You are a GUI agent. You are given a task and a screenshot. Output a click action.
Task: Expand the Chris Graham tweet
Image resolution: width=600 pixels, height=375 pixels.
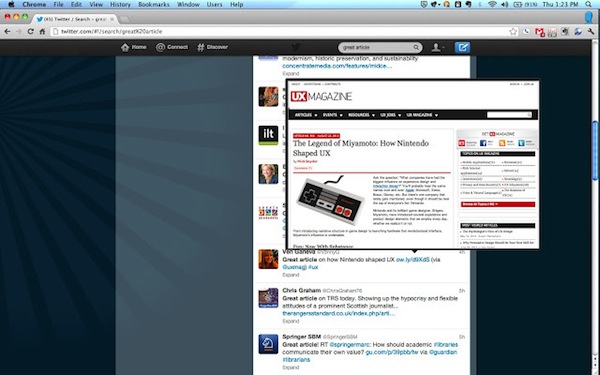291,321
